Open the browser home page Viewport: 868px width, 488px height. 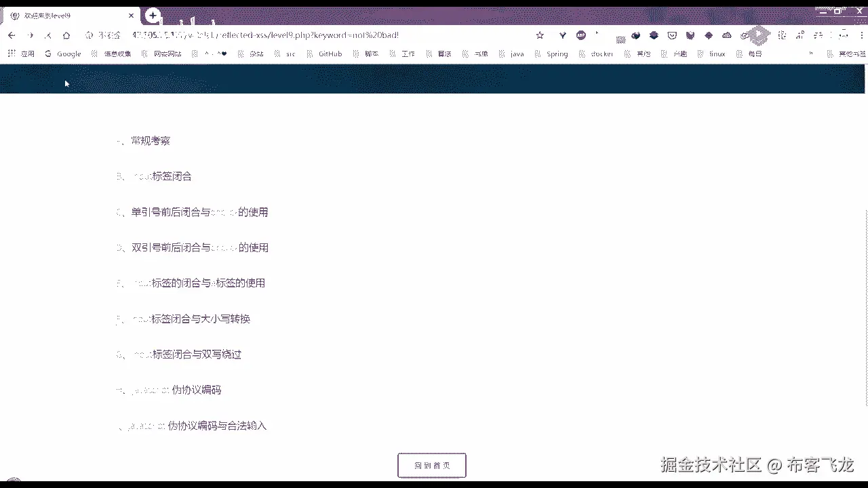tap(66, 35)
